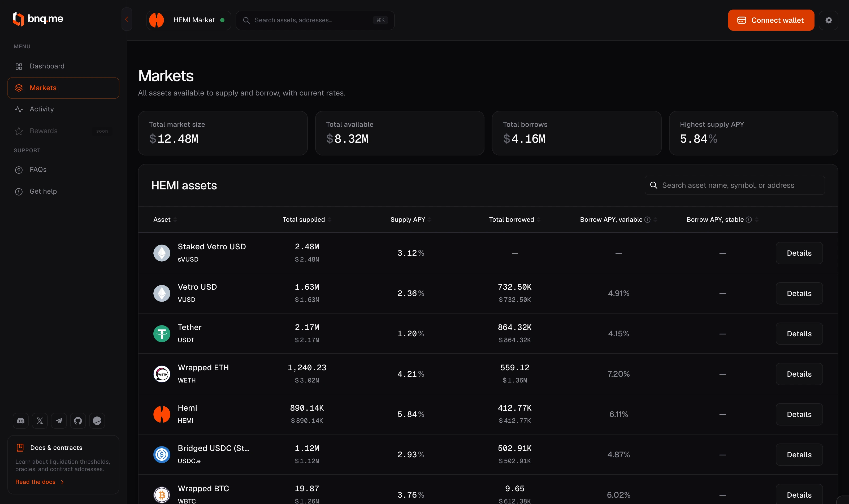Click the Docs & contracts book icon
The height and width of the screenshot is (504, 849).
(20, 447)
